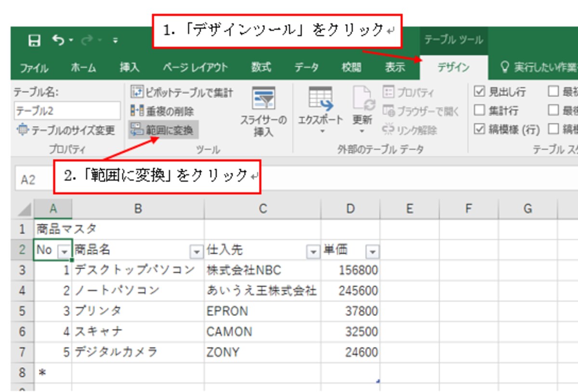The height and width of the screenshot is (392, 578).
Task: Click リンク解除 button
Action: coord(410,130)
